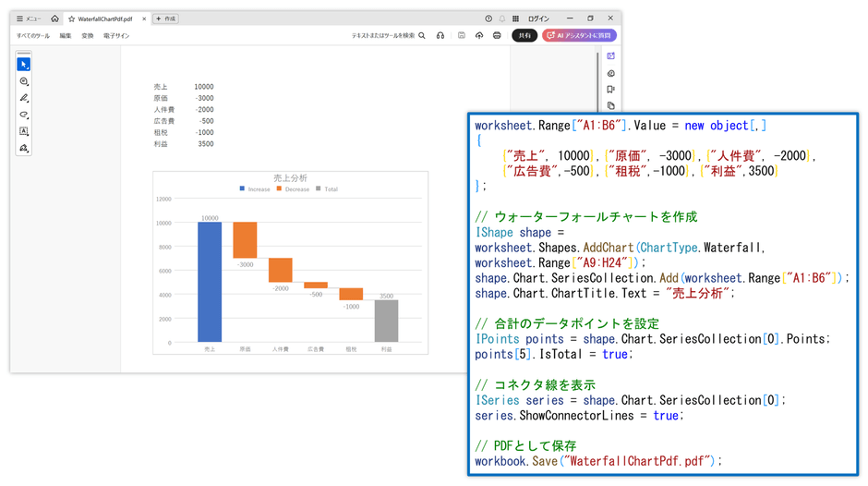Click the + 作成 button

coord(165,18)
